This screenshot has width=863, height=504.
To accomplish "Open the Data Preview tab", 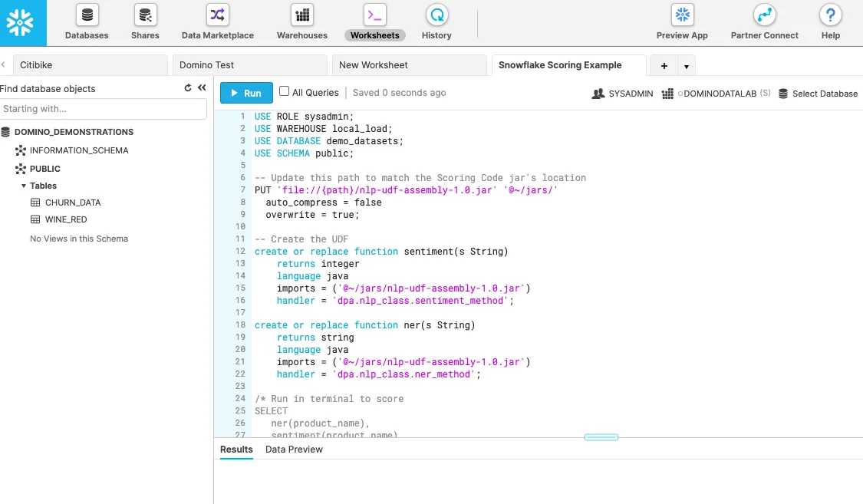I will (294, 450).
